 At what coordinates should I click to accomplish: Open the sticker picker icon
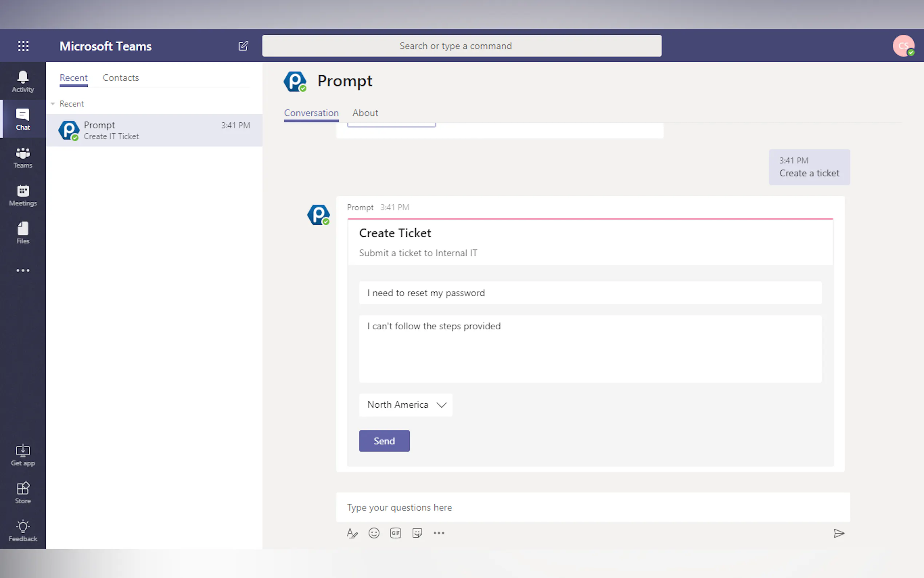pos(417,533)
